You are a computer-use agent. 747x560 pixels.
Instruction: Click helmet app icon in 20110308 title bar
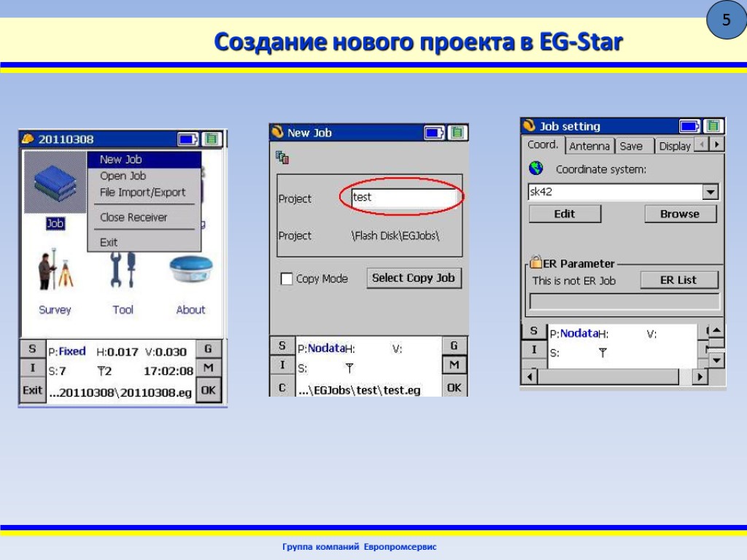coord(28,139)
